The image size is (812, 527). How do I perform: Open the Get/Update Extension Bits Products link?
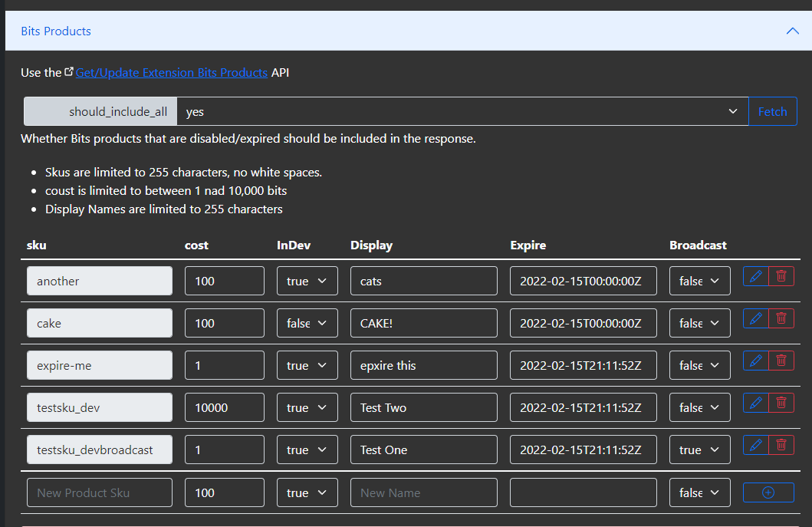tap(172, 72)
